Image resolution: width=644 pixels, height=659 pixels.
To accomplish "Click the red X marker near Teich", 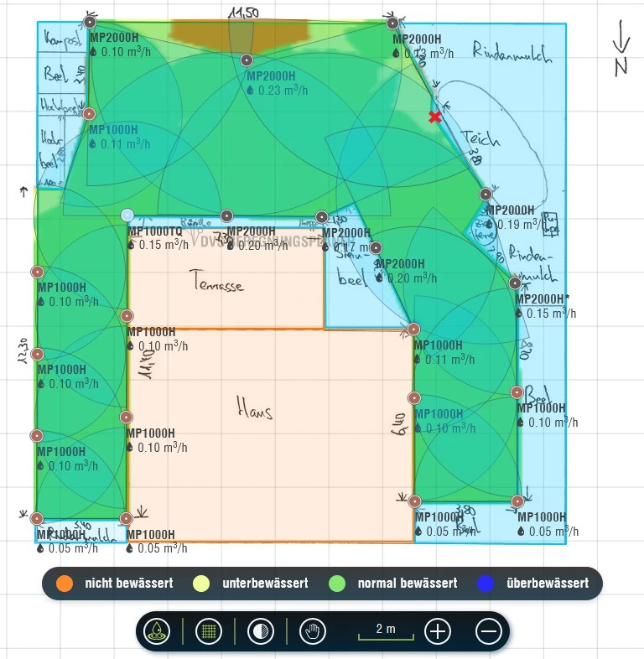I will pyautogui.click(x=434, y=117).
